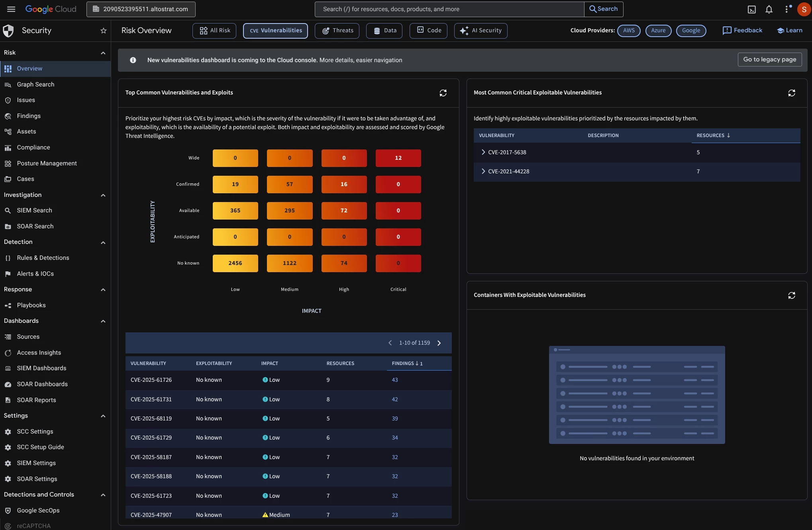Image resolution: width=812 pixels, height=530 pixels.
Task: Refresh Containers With Exploitable Vulnerabilities panel
Action: pos(791,295)
